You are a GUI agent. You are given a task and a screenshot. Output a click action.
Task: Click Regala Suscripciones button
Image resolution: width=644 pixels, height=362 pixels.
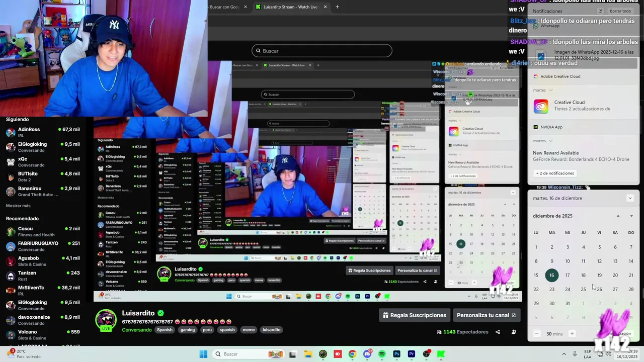pyautogui.click(x=415, y=315)
